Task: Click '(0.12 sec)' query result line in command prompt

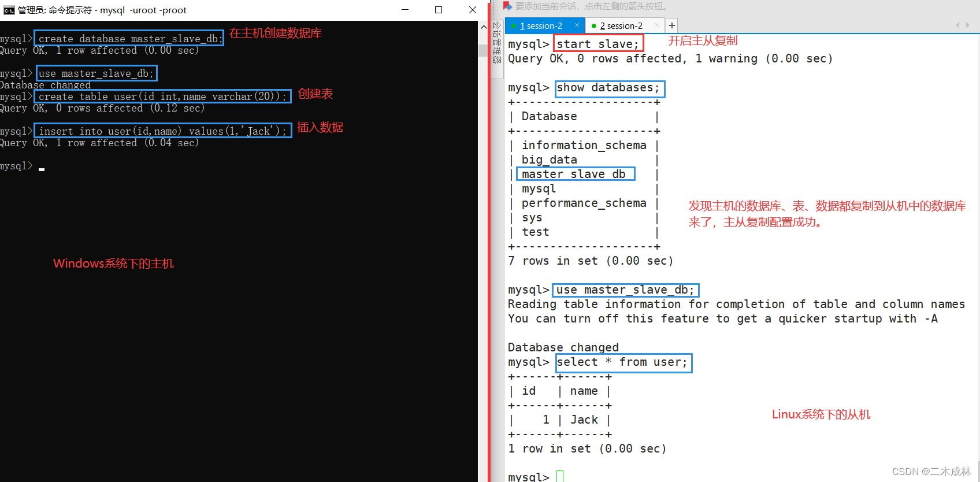Action: click(x=102, y=108)
